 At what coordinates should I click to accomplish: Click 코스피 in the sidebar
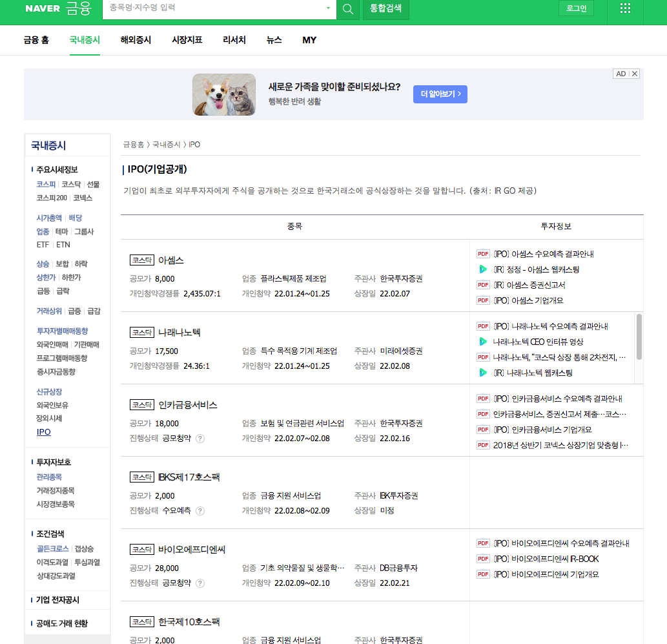(46, 184)
